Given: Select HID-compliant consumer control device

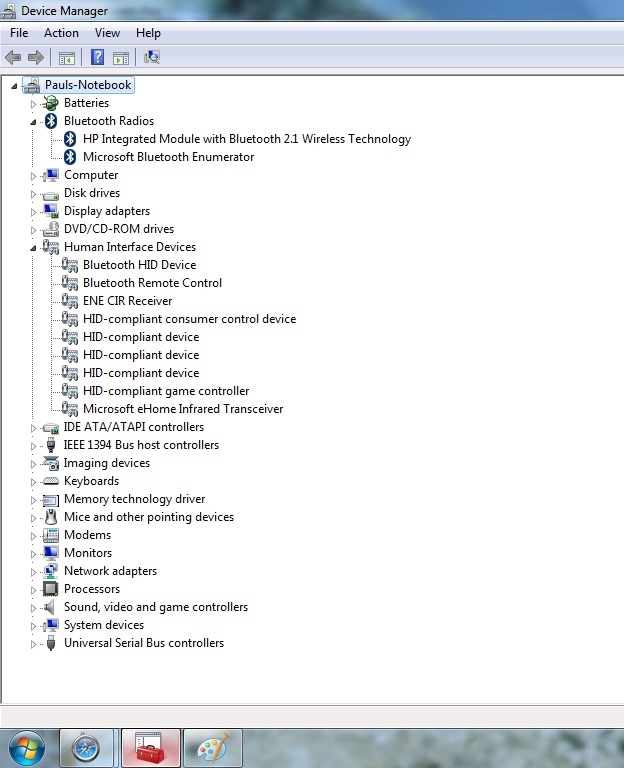Looking at the screenshot, I should point(190,319).
